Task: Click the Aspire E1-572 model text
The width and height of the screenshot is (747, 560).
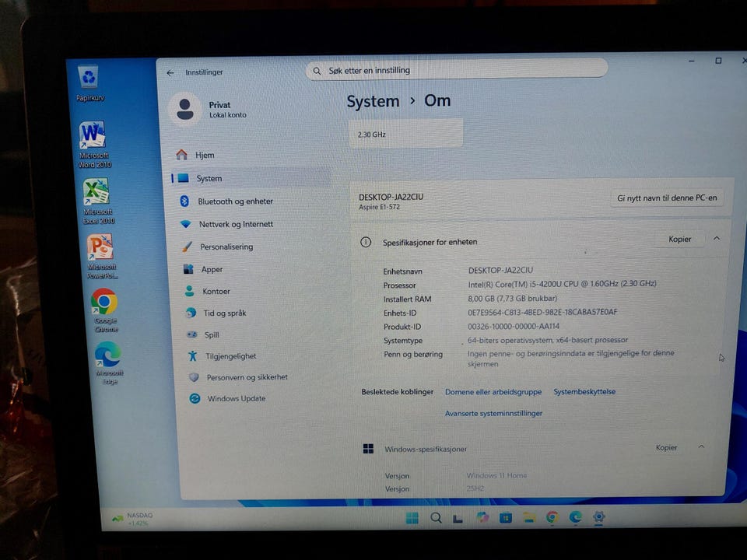Action: [379, 207]
